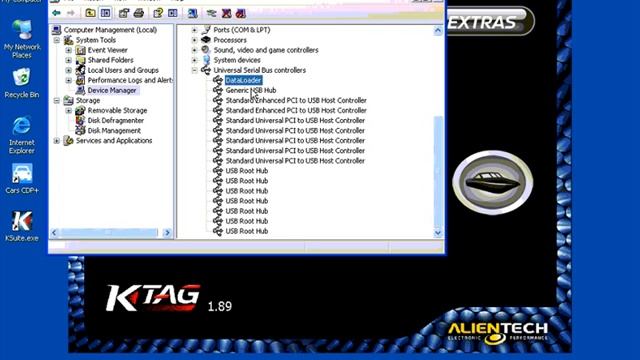Click the console tree horizontal scrollbar thumb

[x=109, y=233]
